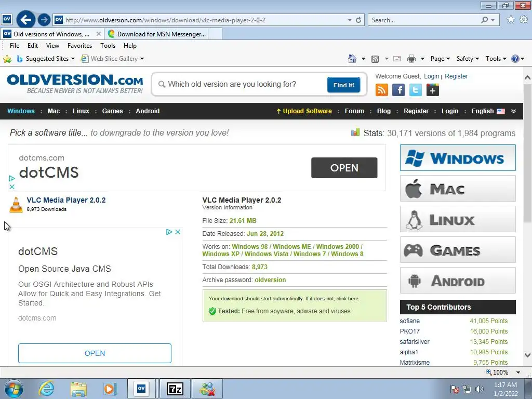
Task: Open the Help question mark icon
Action: [x=515, y=59]
